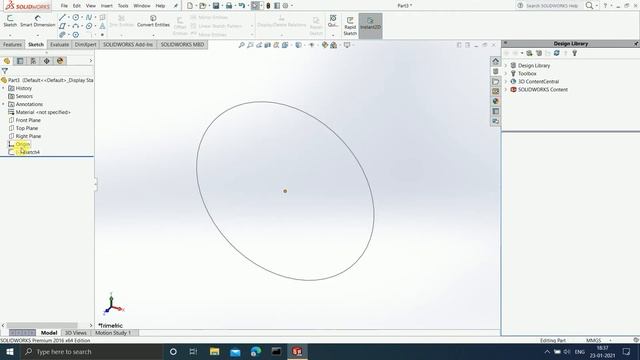Select the Text sketch tool
Image resolution: width=640 pixels, height=360 pixels.
102,26
